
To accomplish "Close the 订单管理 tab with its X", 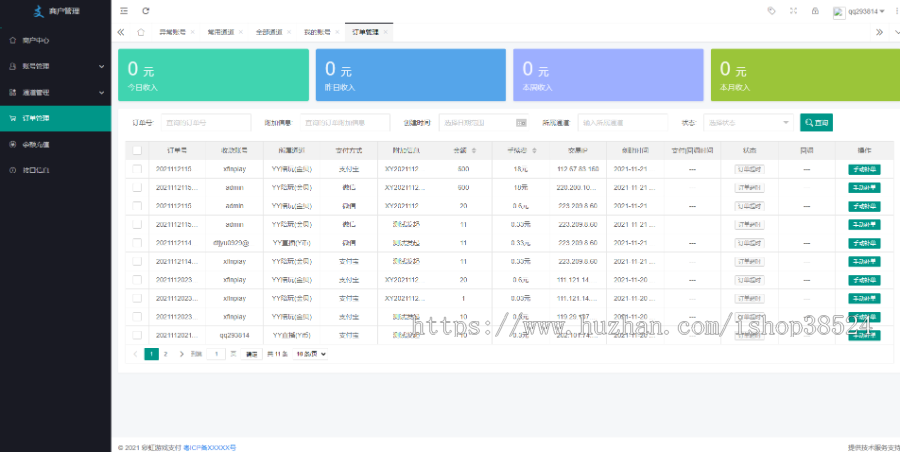I will (386, 32).
